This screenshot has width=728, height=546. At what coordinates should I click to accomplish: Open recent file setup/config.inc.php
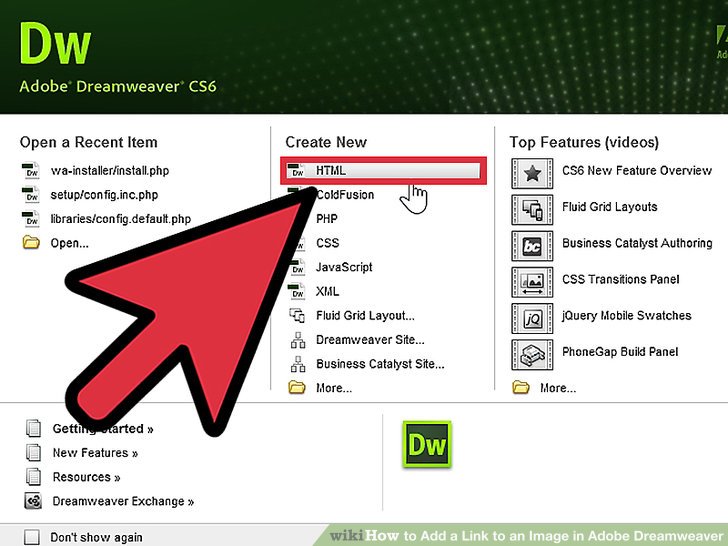click(x=104, y=195)
